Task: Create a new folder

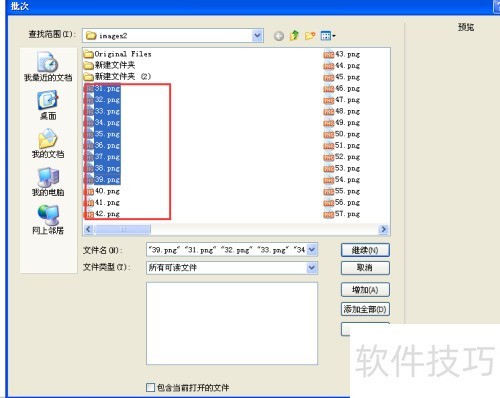Action: [310, 35]
